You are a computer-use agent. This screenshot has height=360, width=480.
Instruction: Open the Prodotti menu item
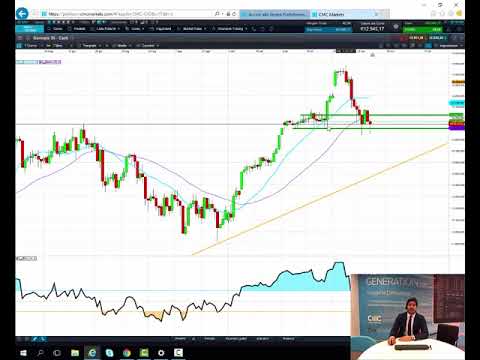[77, 29]
